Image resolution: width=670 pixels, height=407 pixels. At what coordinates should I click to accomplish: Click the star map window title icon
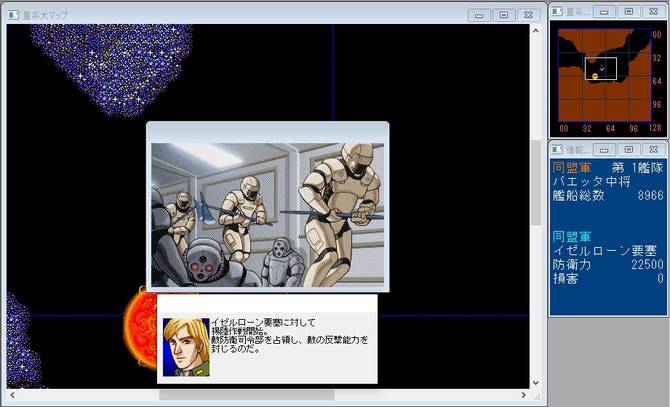13,15
